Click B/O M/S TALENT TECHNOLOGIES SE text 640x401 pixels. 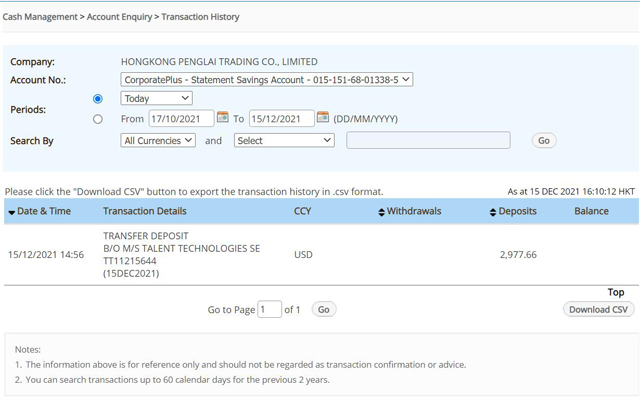tap(182, 248)
